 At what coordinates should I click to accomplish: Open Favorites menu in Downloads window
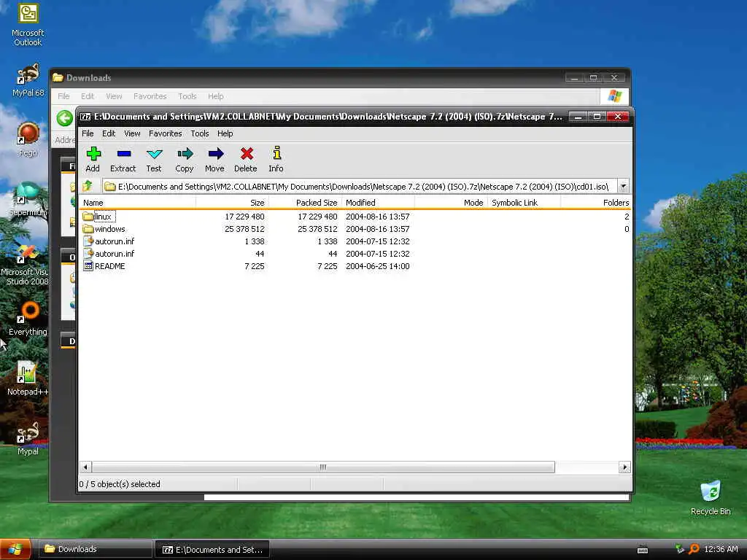[x=150, y=96]
